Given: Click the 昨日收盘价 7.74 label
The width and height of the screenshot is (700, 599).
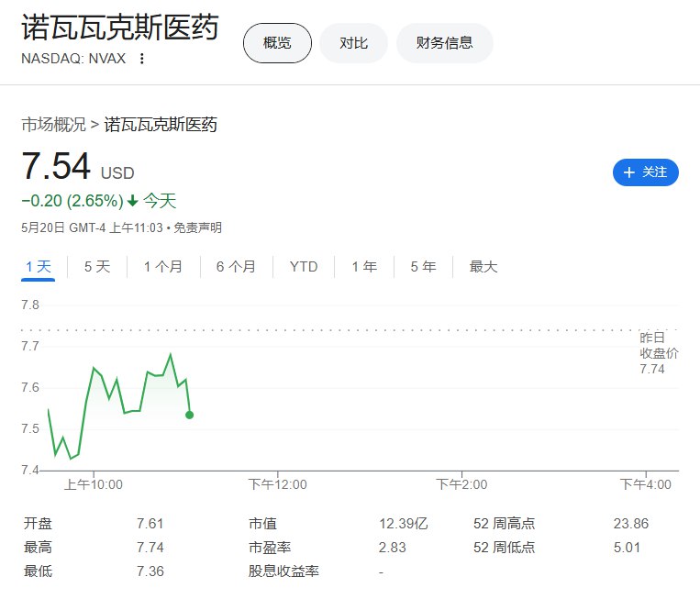Looking at the screenshot, I should [x=659, y=353].
